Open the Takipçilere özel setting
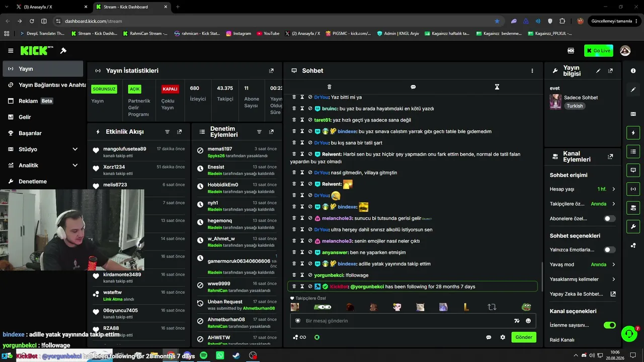644x362 pixels. click(x=583, y=204)
